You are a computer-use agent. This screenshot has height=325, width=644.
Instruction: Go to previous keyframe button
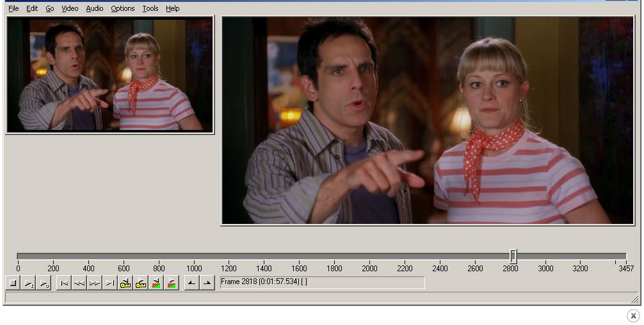[125, 283]
